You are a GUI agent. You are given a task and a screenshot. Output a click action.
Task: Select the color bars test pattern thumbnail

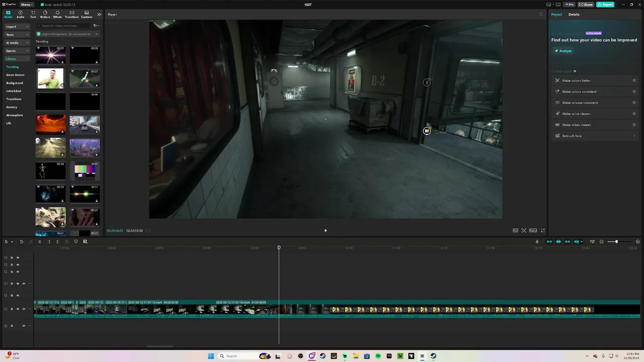click(85, 171)
